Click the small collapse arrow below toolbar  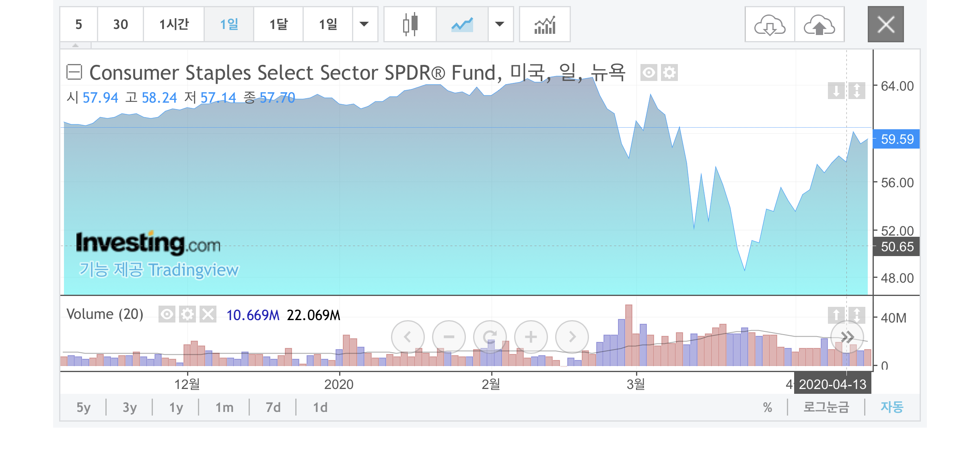(x=75, y=45)
